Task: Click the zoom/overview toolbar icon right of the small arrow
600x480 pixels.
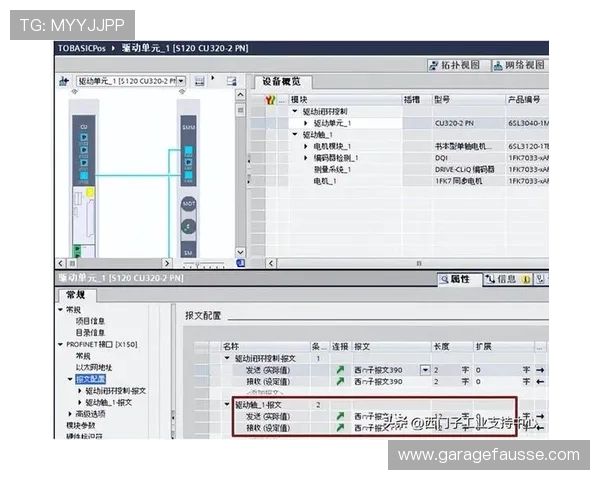Action: [x=232, y=81]
